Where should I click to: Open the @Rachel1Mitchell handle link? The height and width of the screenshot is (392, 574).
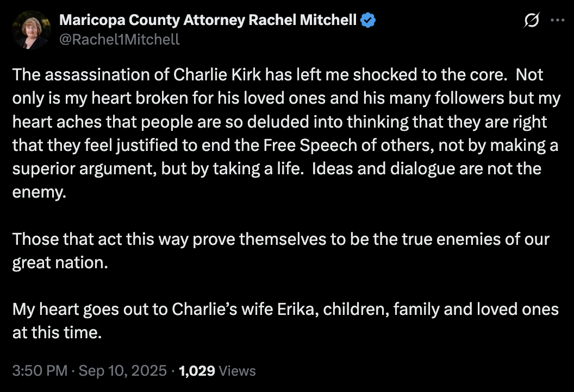pyautogui.click(x=119, y=40)
